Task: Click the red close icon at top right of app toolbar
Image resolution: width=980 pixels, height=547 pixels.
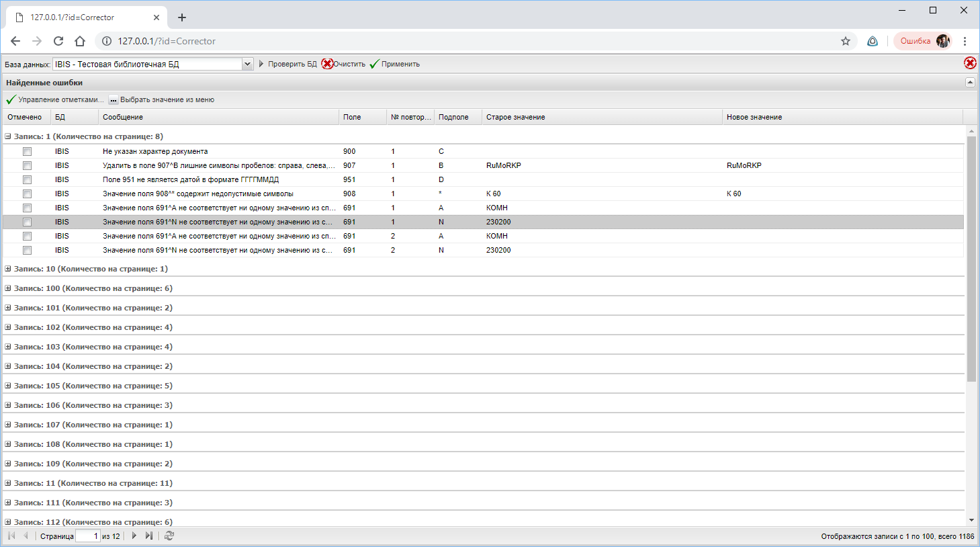Action: point(970,63)
